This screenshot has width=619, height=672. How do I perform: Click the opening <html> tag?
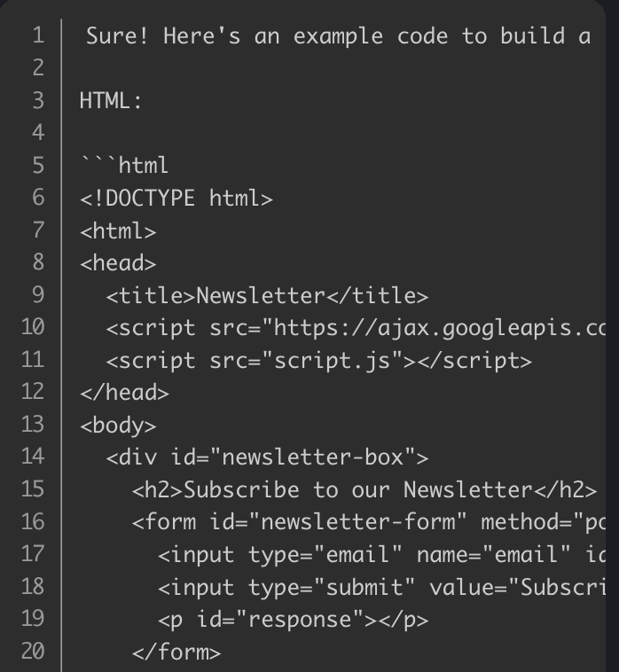point(118,231)
